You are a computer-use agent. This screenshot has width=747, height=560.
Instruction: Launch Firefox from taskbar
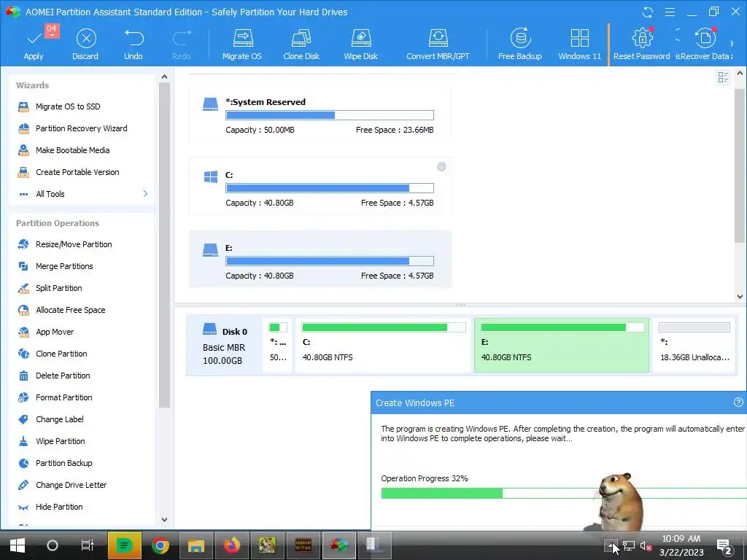[231, 545]
